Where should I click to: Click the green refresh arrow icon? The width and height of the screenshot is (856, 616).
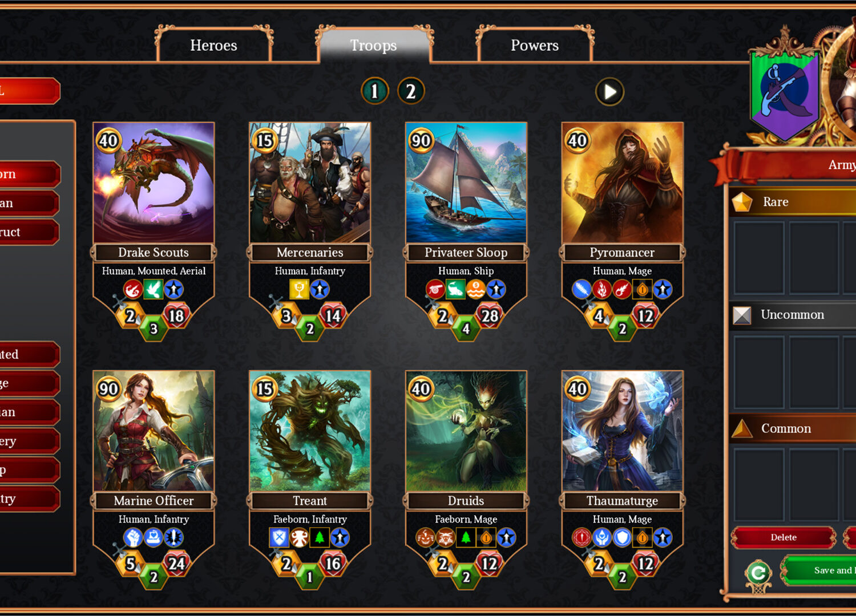point(758,572)
